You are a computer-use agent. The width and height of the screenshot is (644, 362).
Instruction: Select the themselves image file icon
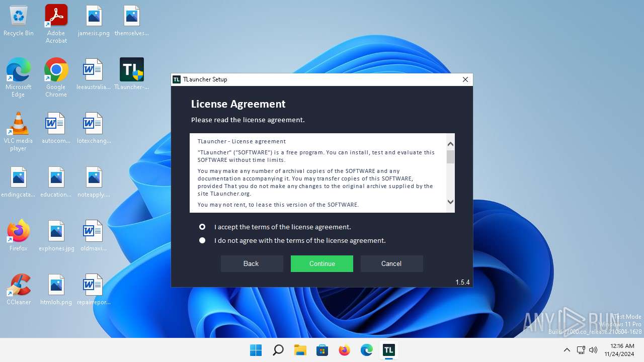[x=132, y=21]
